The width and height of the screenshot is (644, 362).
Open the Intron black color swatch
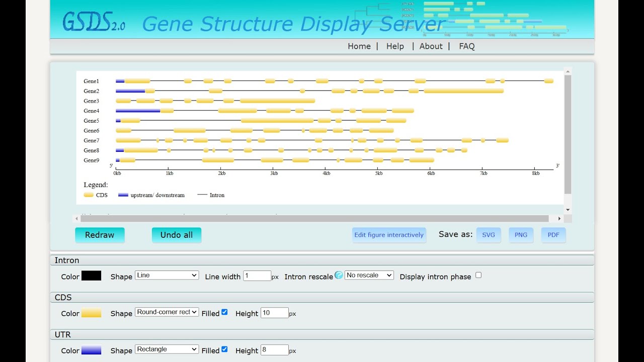click(x=91, y=276)
